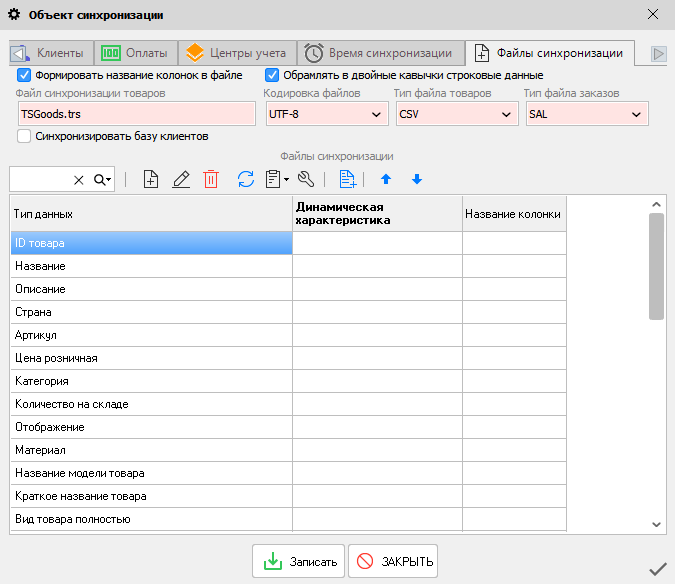Select the 'Название модели товара' row
This screenshot has width=675, height=584.
288,473
